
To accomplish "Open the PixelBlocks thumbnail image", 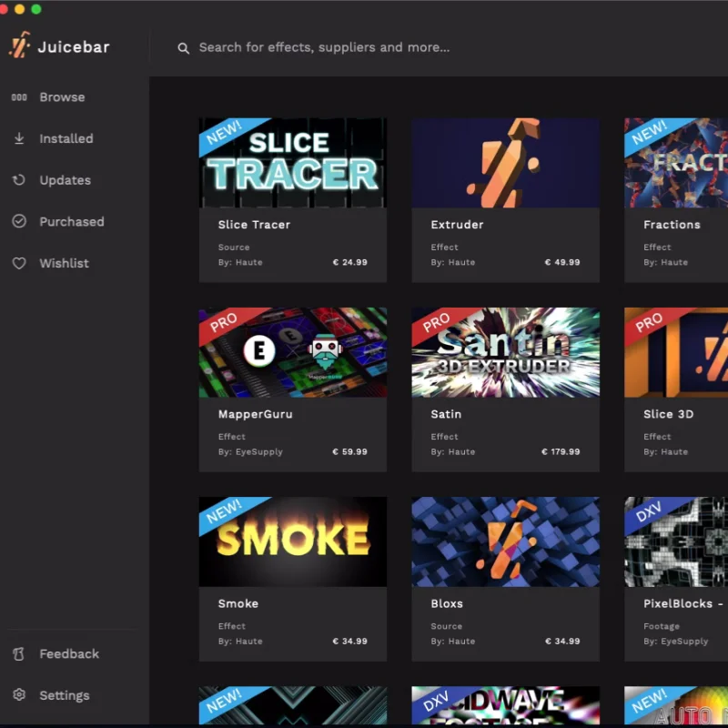I will click(x=676, y=541).
